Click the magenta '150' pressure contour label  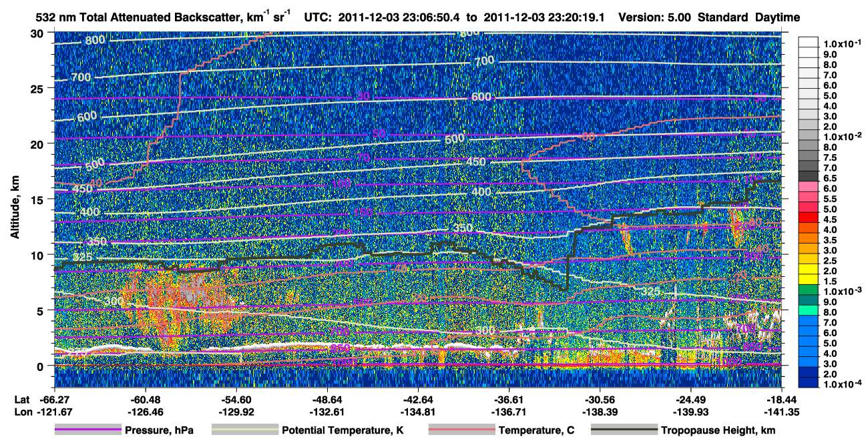pyautogui.click(x=363, y=211)
